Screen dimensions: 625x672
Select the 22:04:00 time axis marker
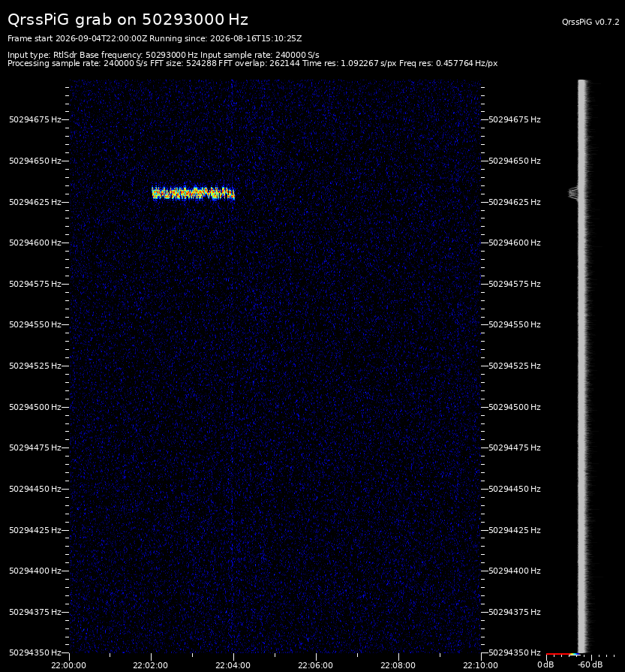coord(233,665)
